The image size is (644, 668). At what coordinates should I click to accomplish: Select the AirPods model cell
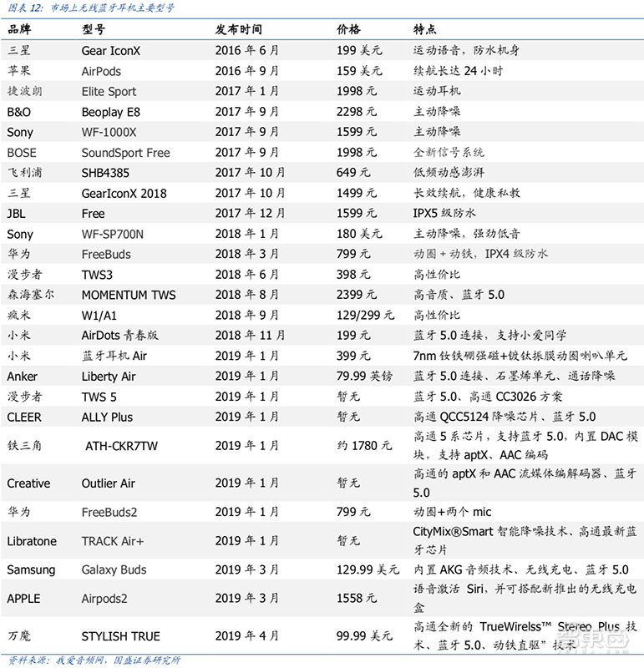click(x=101, y=71)
